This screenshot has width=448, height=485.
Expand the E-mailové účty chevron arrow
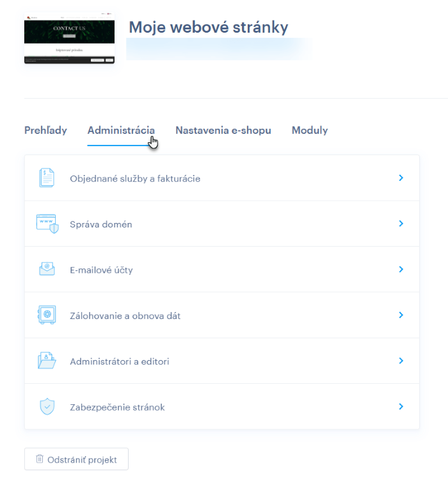click(x=401, y=270)
